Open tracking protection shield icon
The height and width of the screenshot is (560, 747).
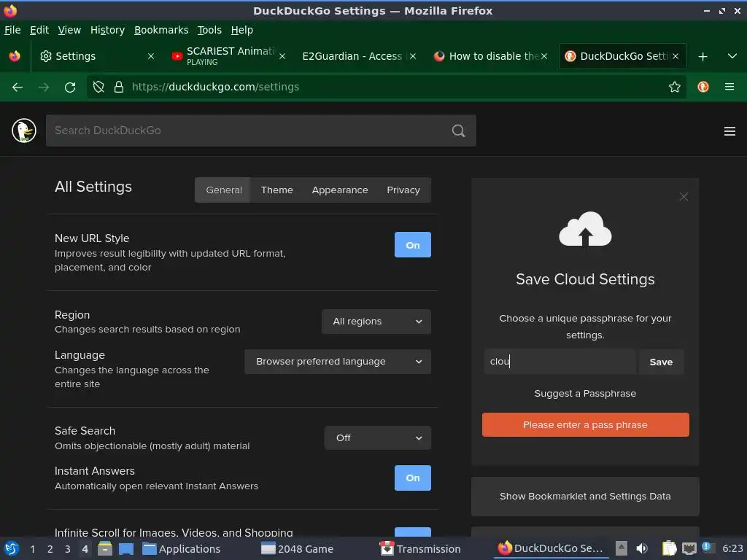point(98,87)
